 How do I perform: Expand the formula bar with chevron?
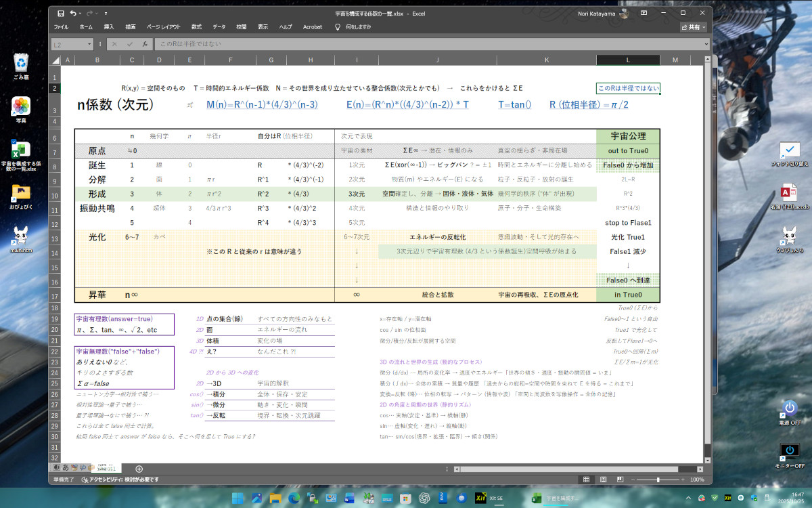(x=706, y=44)
